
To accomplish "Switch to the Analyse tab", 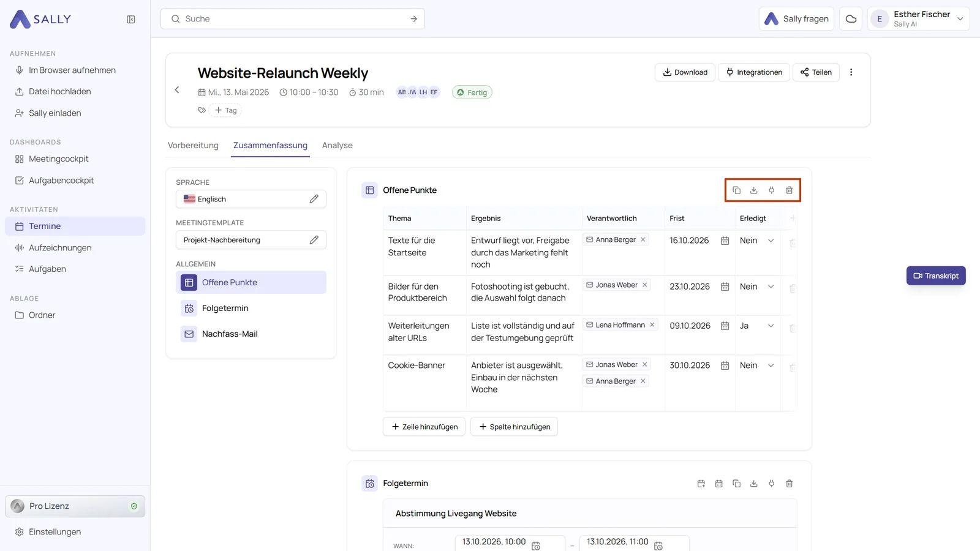I will [x=337, y=146].
